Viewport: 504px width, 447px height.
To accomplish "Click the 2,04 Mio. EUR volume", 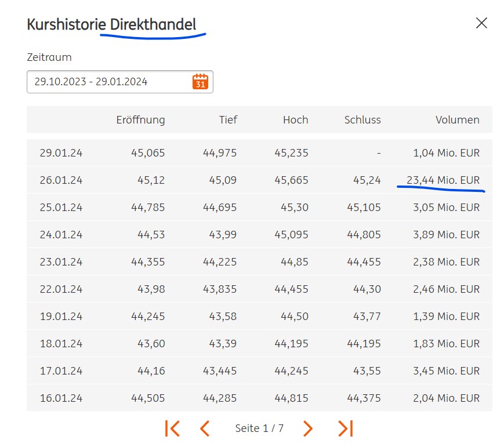I will [x=446, y=398].
